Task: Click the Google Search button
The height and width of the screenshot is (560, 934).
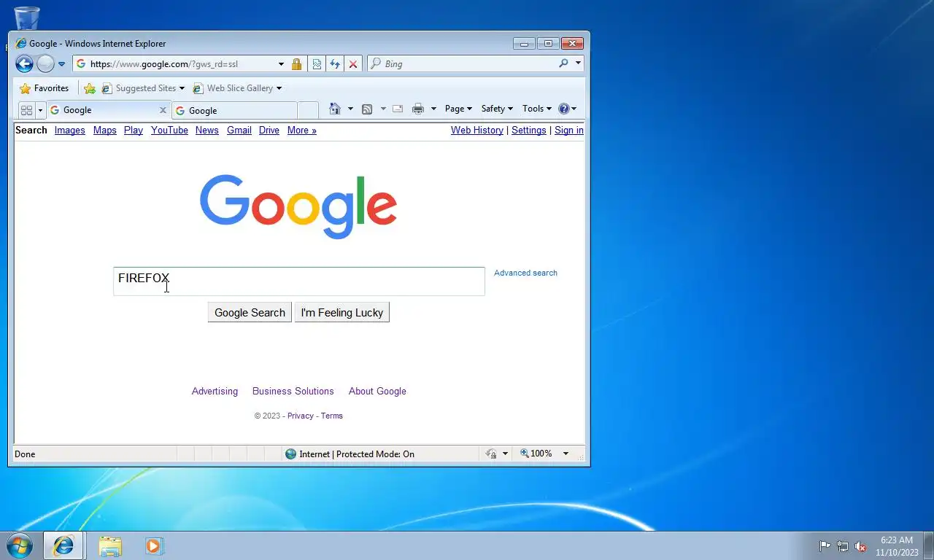Action: coord(250,313)
